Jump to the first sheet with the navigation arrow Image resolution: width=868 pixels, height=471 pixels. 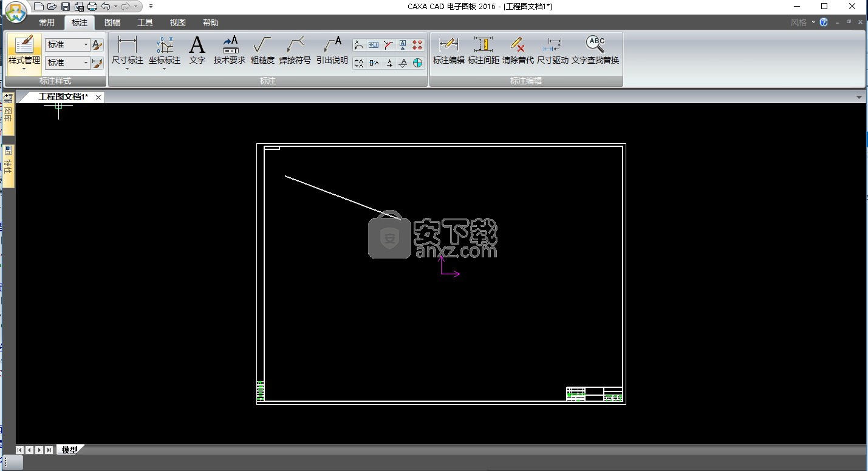pyautogui.click(x=20, y=450)
